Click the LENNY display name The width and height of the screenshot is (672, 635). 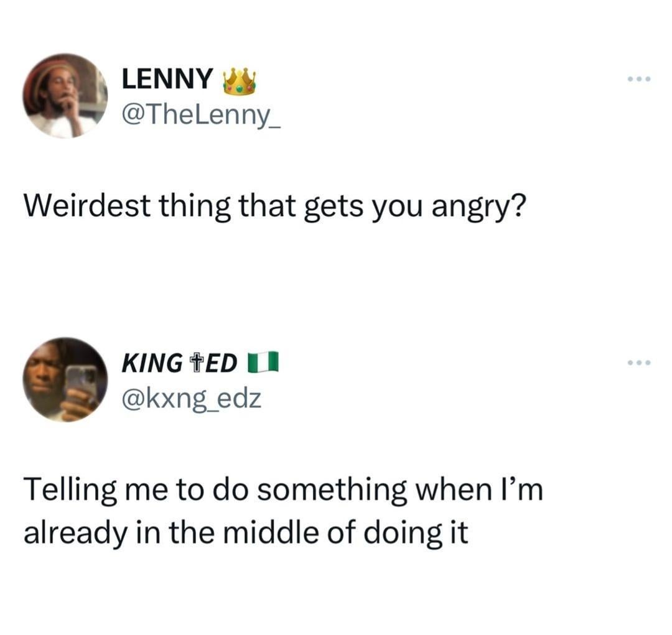pyautogui.click(x=166, y=79)
